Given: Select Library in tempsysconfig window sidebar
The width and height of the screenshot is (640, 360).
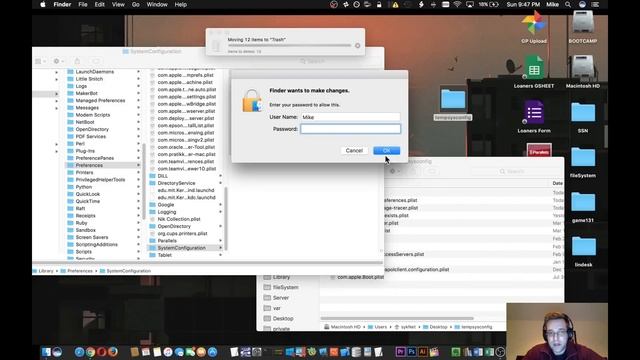Looking at the screenshot, I should 281,277.
